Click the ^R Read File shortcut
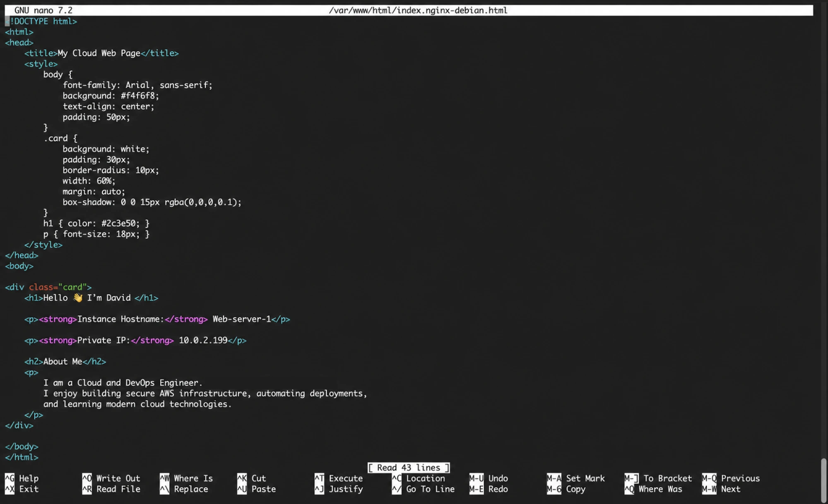This screenshot has height=504, width=828. [x=111, y=489]
